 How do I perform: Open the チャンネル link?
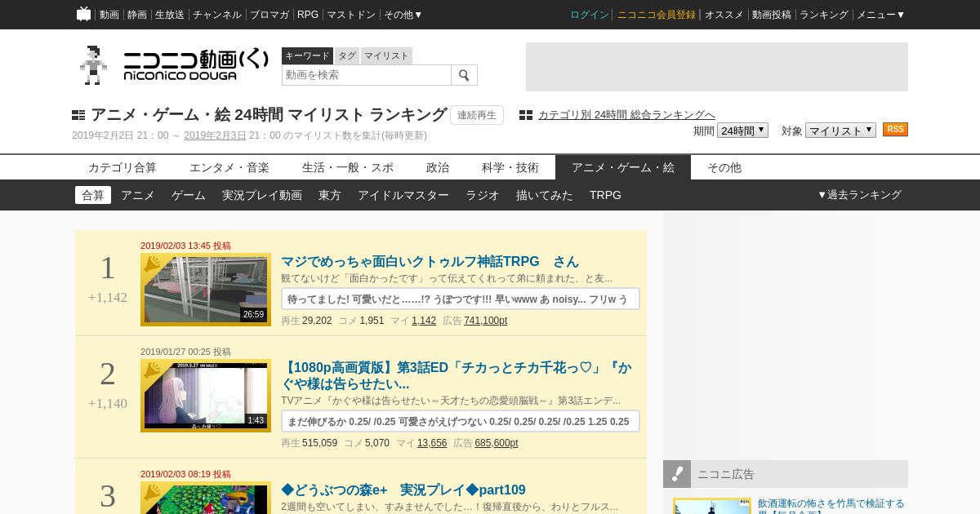(x=217, y=15)
